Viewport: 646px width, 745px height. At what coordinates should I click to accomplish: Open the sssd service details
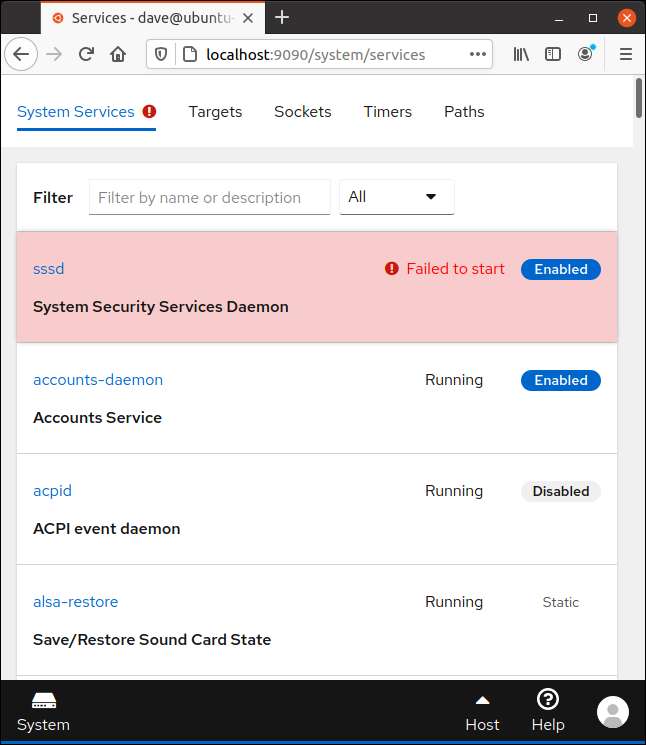pyautogui.click(x=48, y=269)
